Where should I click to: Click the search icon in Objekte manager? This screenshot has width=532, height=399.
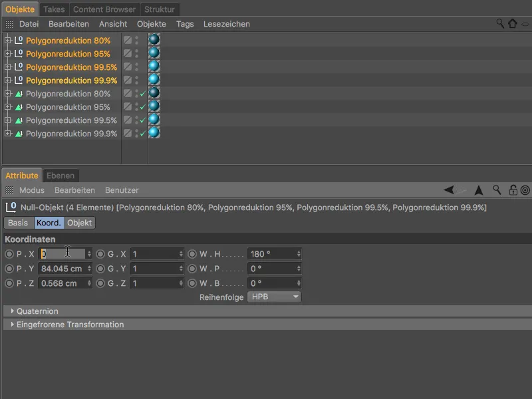point(500,23)
